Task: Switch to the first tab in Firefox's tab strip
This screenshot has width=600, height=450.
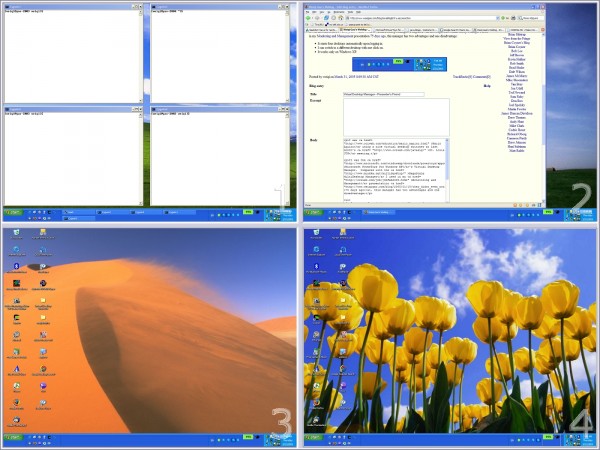Action: [x=321, y=29]
